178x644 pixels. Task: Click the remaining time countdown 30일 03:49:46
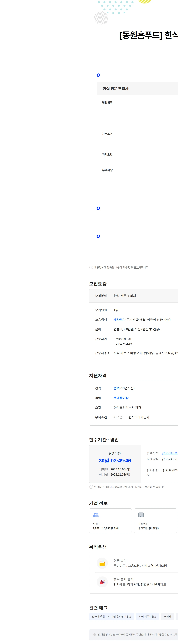[x=115, y=461]
